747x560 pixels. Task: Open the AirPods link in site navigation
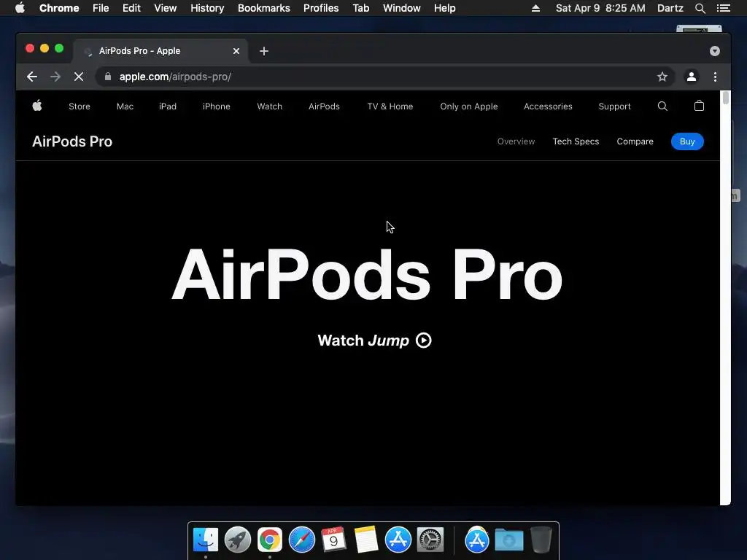[324, 106]
